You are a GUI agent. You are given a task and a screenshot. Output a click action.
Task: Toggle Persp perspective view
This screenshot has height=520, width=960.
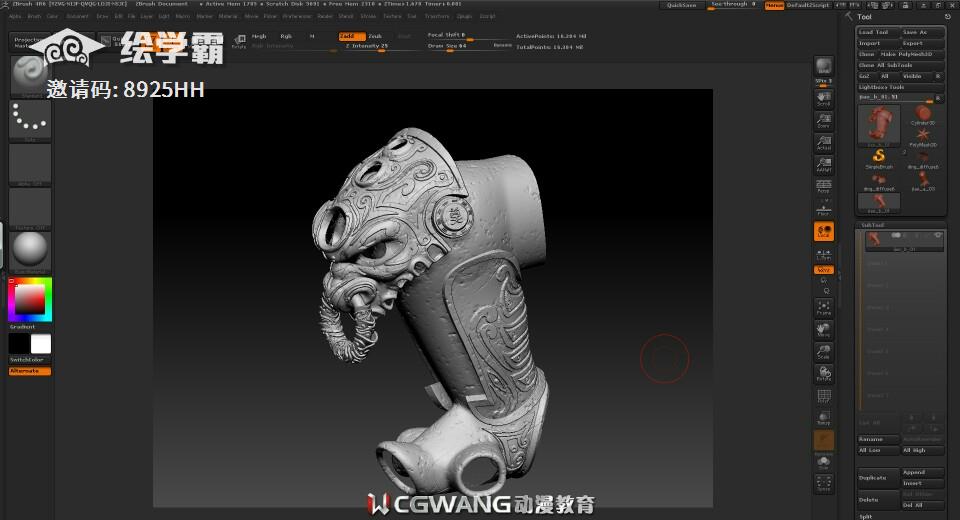pyautogui.click(x=823, y=187)
